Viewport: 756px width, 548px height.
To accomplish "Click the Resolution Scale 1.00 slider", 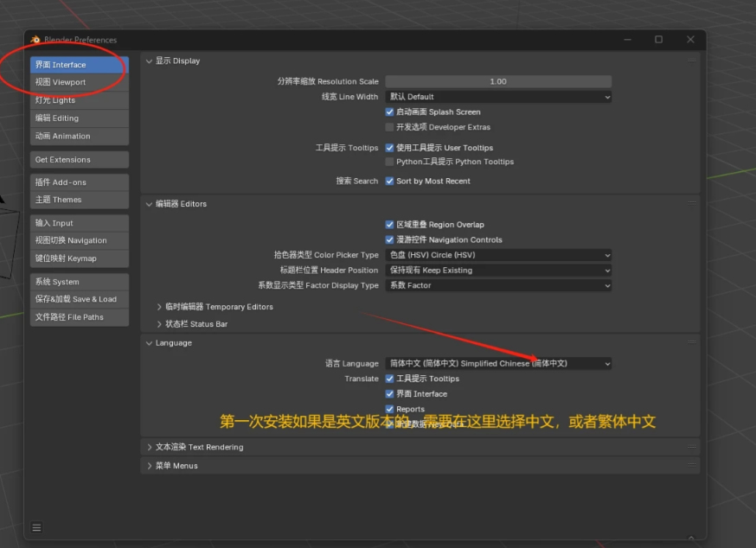I will click(x=498, y=81).
